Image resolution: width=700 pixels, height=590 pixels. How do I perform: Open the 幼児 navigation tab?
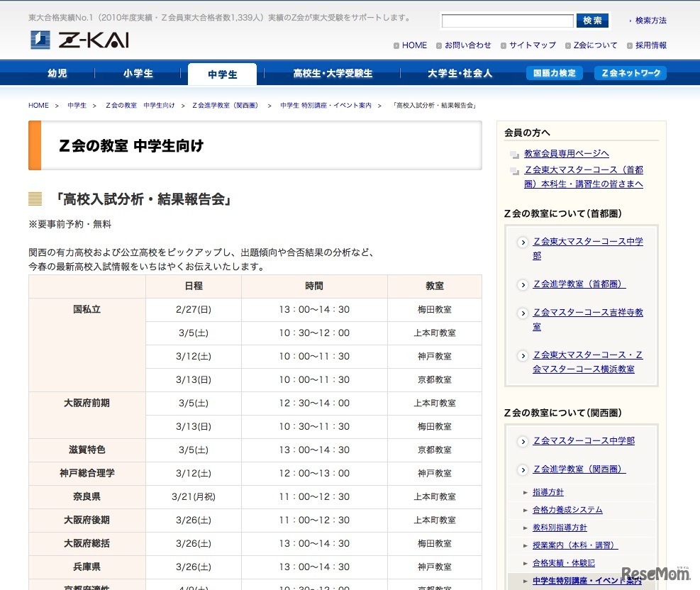click(x=56, y=72)
